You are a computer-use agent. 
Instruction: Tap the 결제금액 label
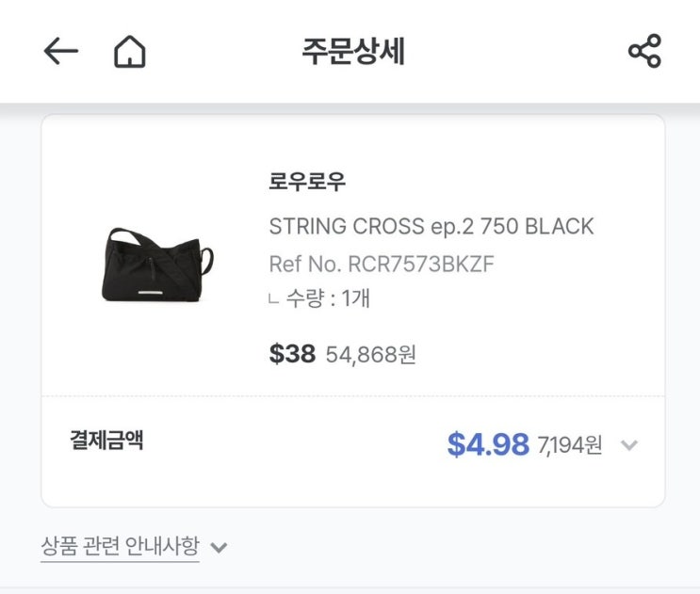click(106, 440)
